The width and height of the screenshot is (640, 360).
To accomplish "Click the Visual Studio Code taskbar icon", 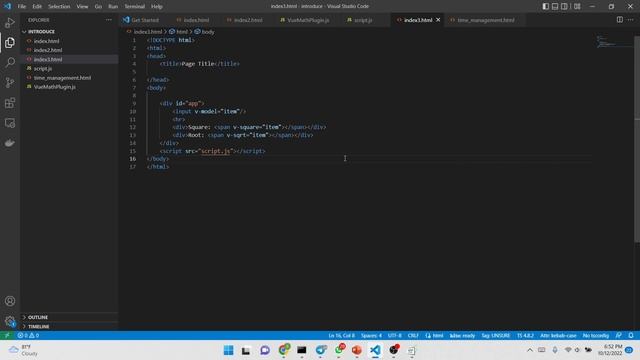I will click(375, 350).
